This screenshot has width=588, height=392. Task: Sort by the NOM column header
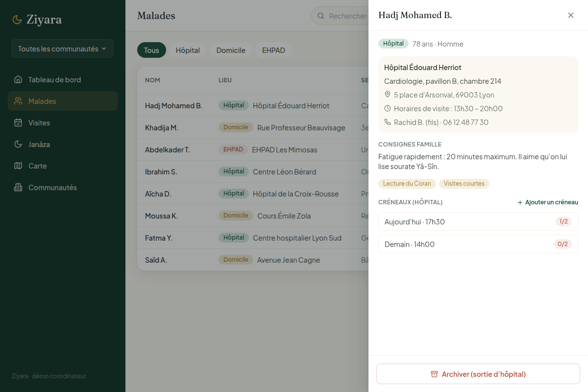pos(152,80)
